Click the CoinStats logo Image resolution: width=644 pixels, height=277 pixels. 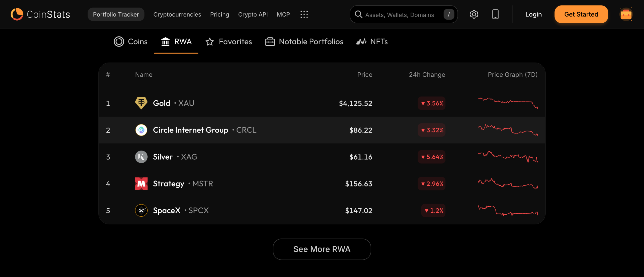click(40, 14)
